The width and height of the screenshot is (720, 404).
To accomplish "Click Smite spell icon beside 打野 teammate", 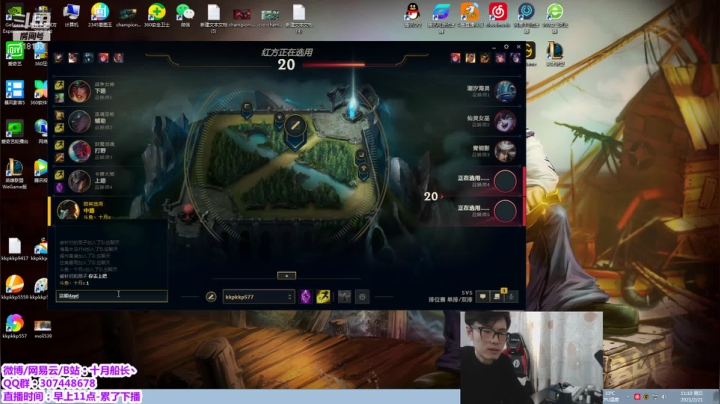I will (59, 157).
